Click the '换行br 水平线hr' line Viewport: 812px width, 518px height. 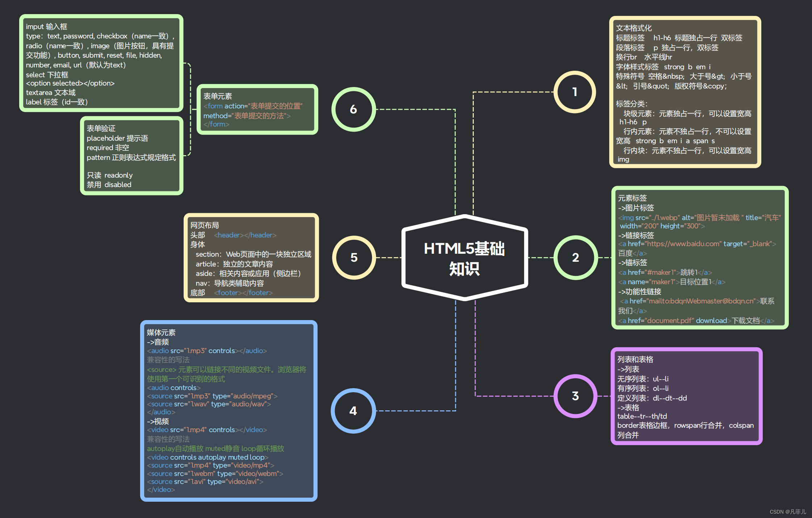pyautogui.click(x=644, y=57)
